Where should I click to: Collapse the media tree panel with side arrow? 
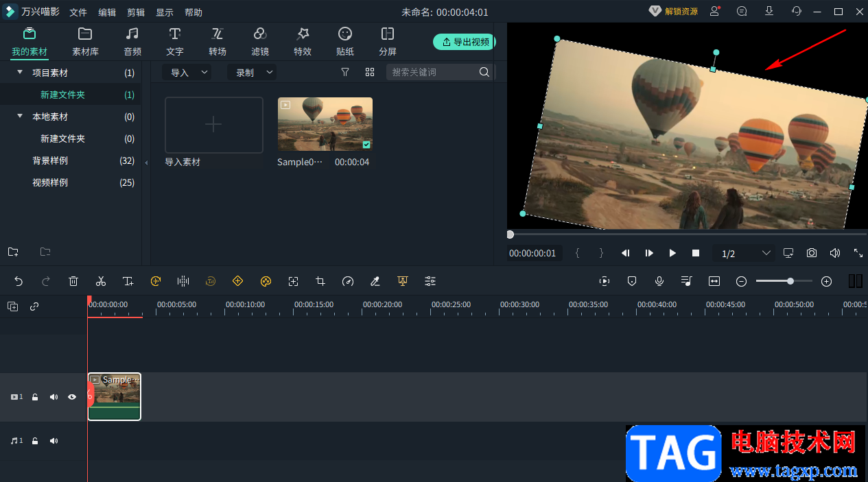coord(145,163)
